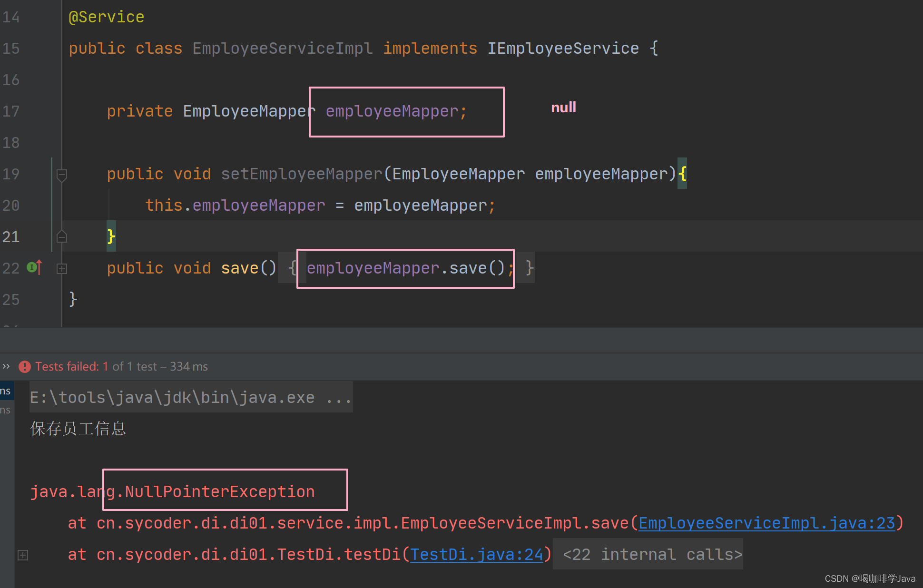
Task: Click the red Tests failed status icon
Action: [x=25, y=366]
